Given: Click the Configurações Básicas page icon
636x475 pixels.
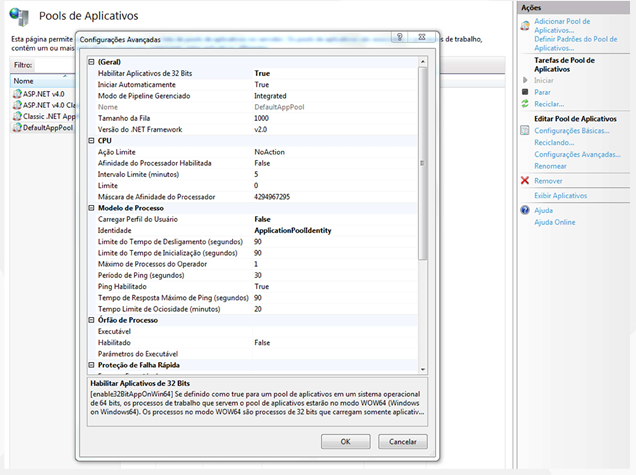Looking at the screenshot, I should [x=525, y=131].
